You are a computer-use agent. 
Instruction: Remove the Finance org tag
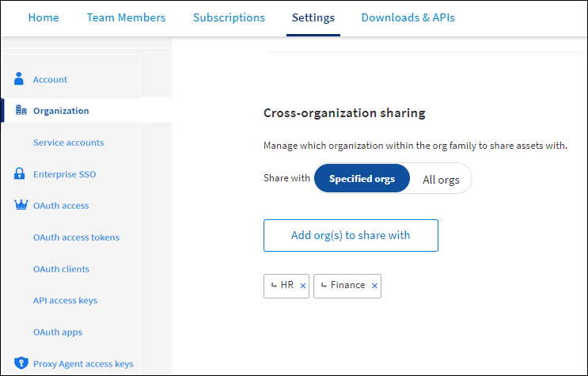[374, 286]
